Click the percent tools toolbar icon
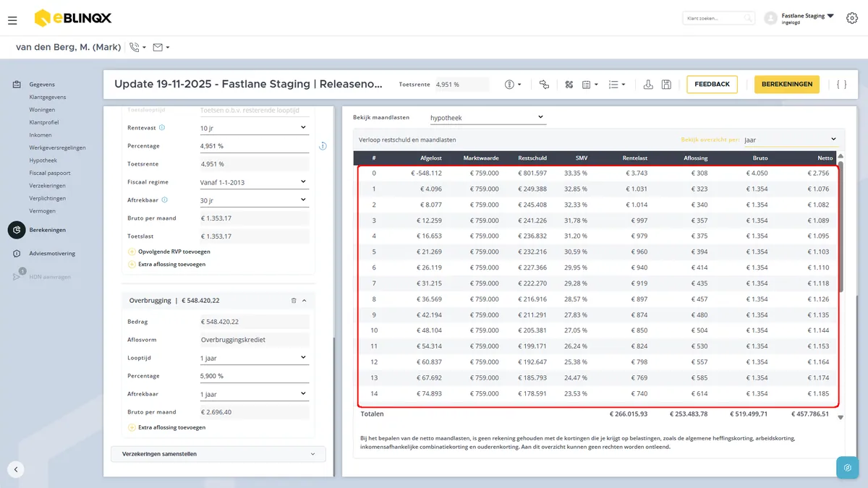Image resolution: width=868 pixels, height=488 pixels. pos(569,85)
